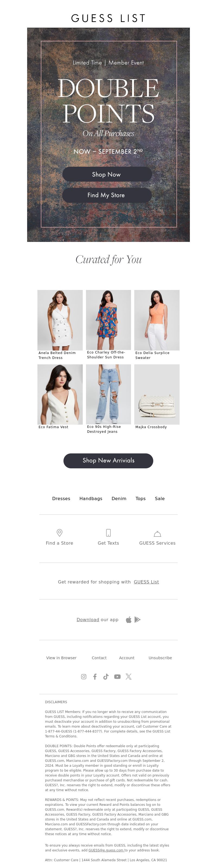This screenshot has height=868, width=217.
Task: Select the Handbags category
Action: click(91, 498)
